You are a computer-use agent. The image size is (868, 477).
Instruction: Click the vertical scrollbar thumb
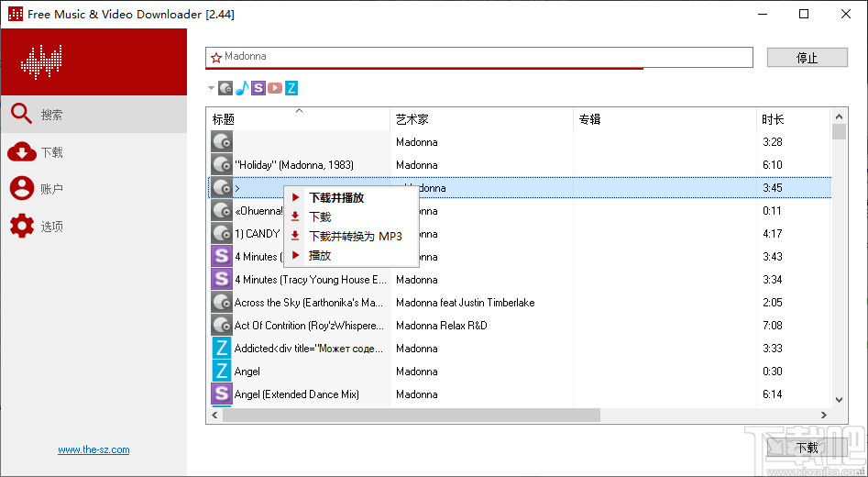[840, 132]
